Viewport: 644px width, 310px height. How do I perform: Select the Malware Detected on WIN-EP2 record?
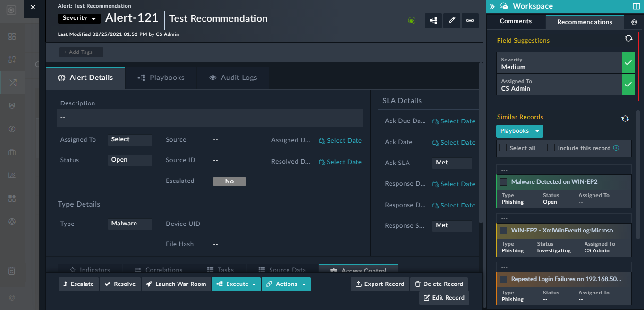pyautogui.click(x=503, y=181)
